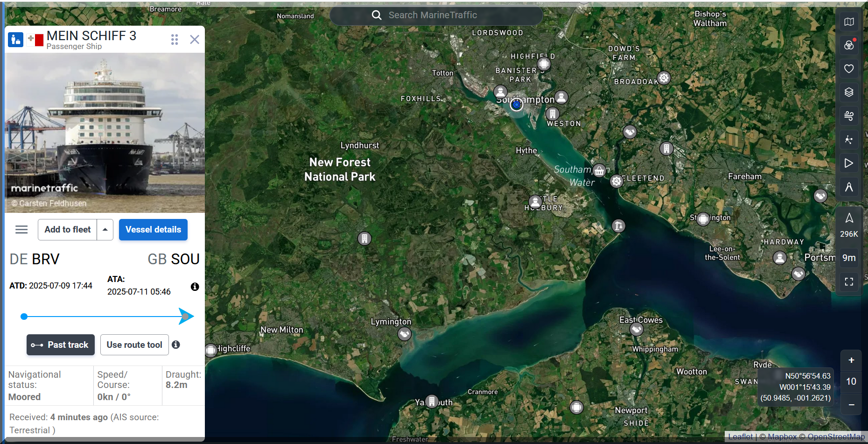Select the distance measuring compass tool
This screenshot has width=868, height=444.
point(849,187)
